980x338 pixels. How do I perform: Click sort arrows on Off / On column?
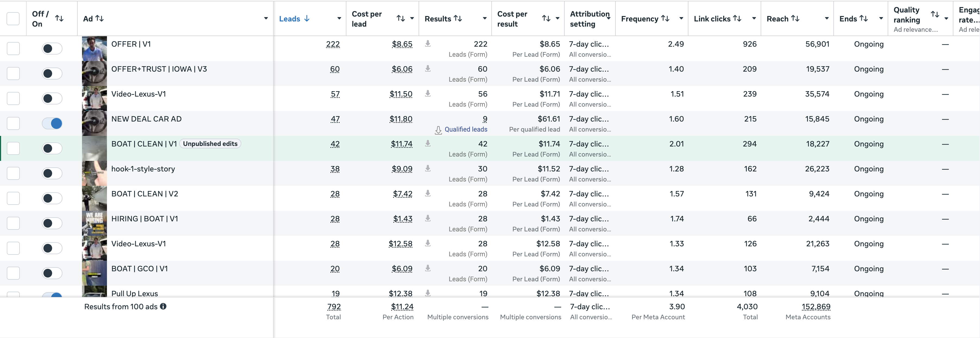tap(59, 18)
